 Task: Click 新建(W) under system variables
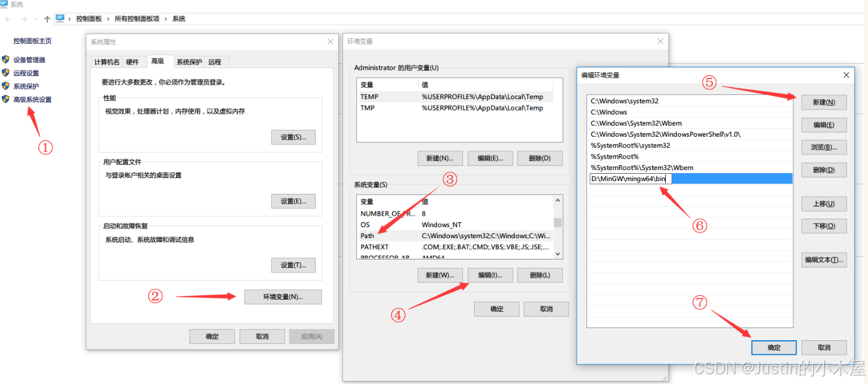tap(440, 275)
